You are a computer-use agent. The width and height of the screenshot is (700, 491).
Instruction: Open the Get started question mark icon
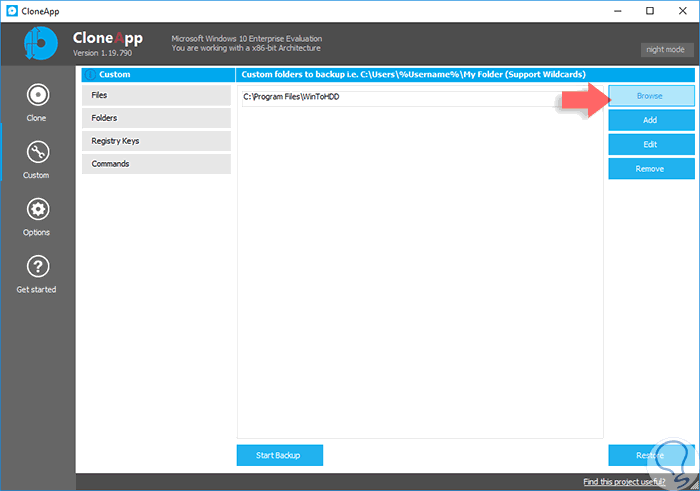tap(38, 266)
